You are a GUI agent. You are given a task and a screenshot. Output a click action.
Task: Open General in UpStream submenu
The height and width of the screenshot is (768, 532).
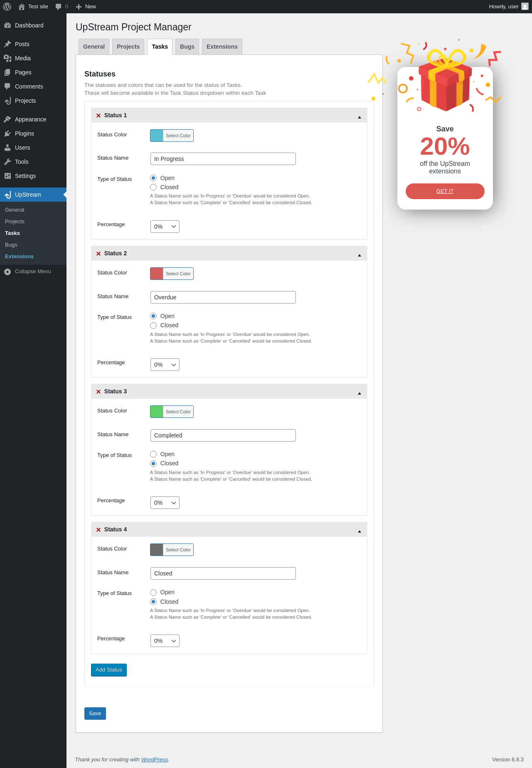click(15, 210)
